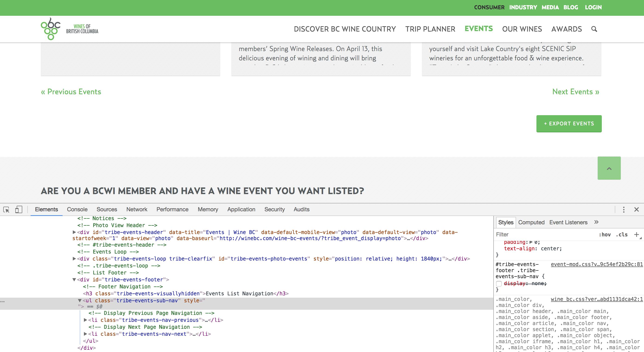Click the website search magnifier icon

coord(594,29)
